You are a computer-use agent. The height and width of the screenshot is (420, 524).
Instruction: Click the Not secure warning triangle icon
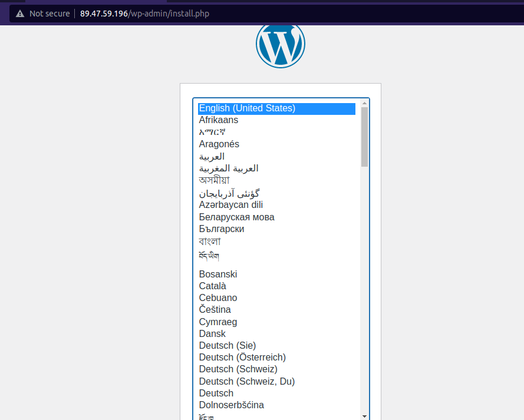click(20, 14)
